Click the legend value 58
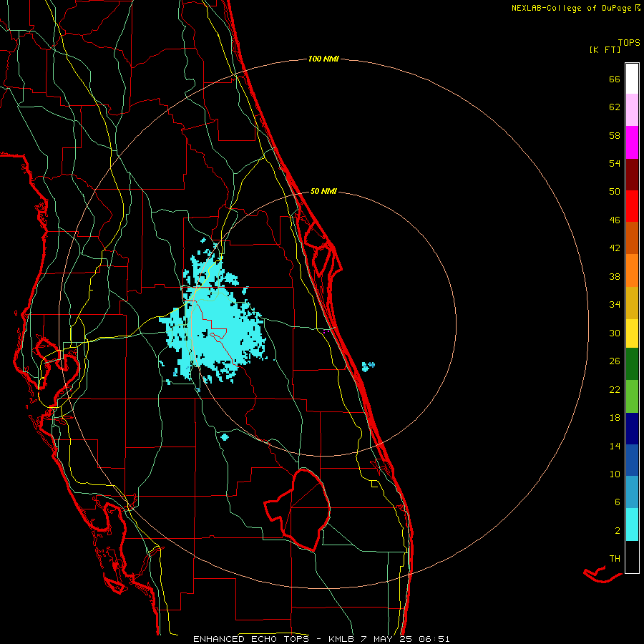 (x=615, y=135)
